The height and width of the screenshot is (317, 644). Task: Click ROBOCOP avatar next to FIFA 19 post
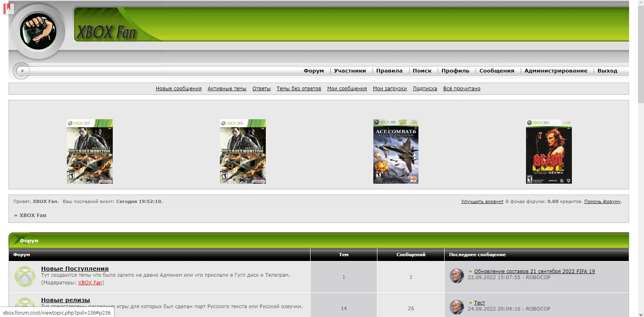457,276
